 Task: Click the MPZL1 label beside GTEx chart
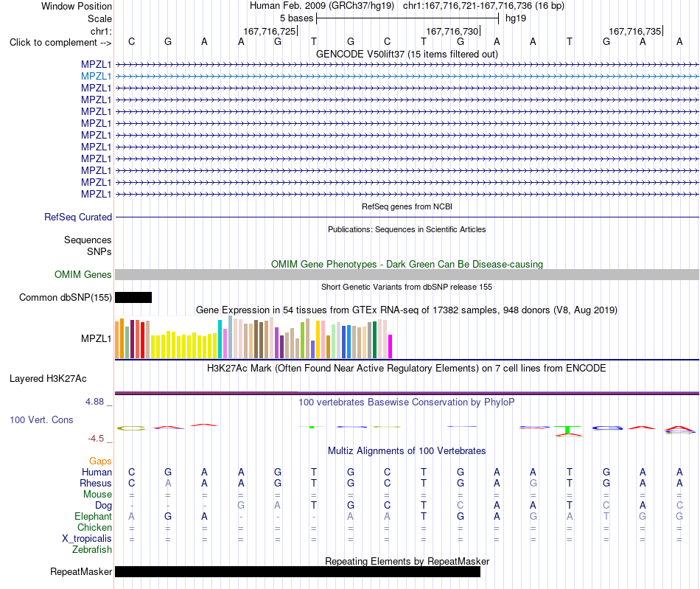(96, 338)
